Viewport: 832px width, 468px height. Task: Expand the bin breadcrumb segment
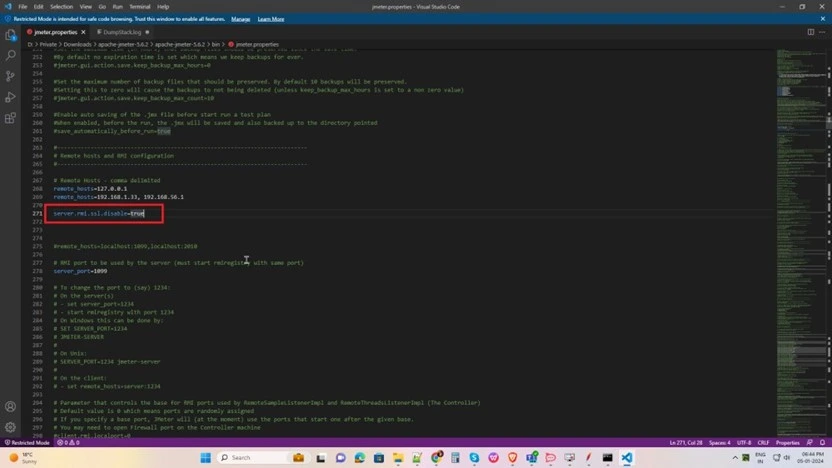(215, 45)
